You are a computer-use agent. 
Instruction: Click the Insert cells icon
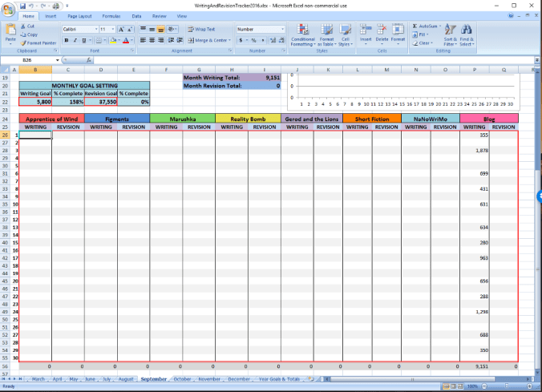[366, 34]
